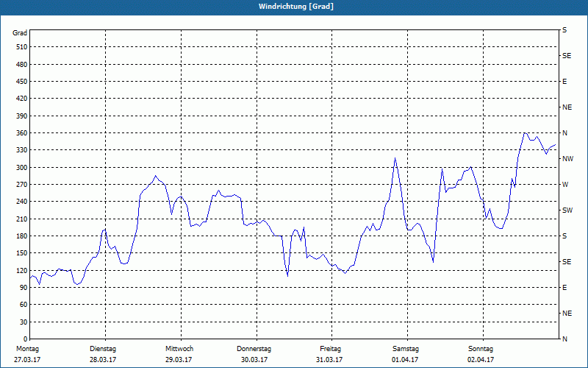Click the 60 degree axis label
588x368 pixels.
[x=24, y=305]
